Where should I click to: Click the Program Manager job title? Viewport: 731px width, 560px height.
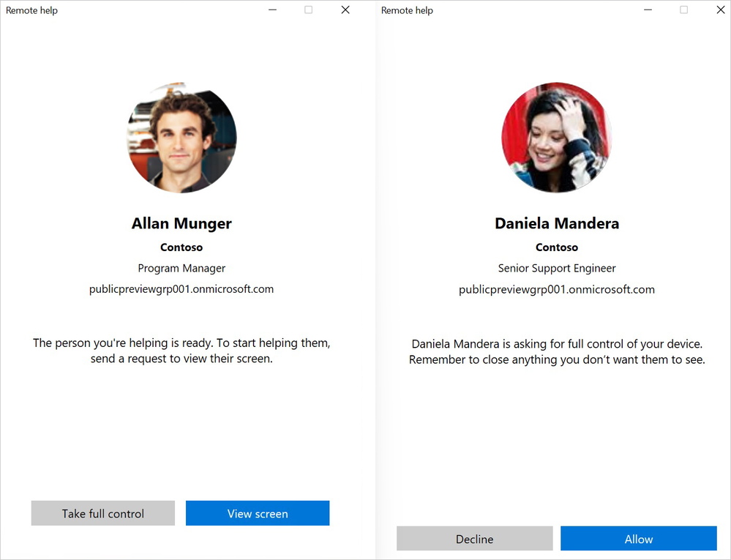coord(181,268)
